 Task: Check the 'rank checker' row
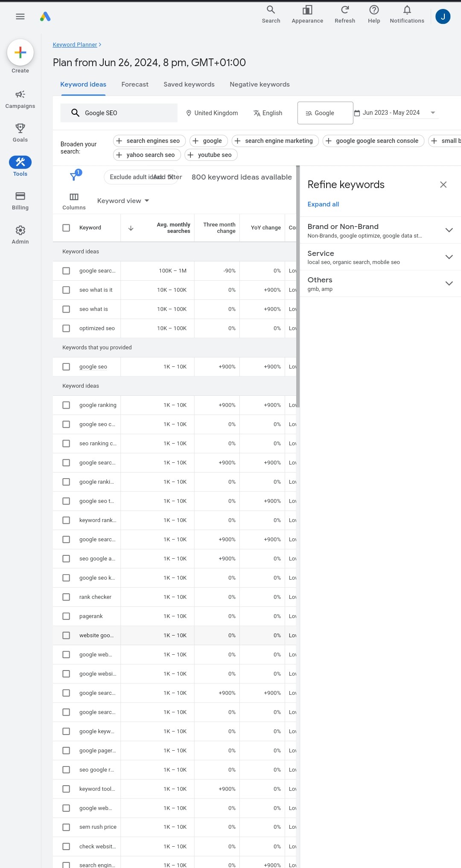click(66, 597)
